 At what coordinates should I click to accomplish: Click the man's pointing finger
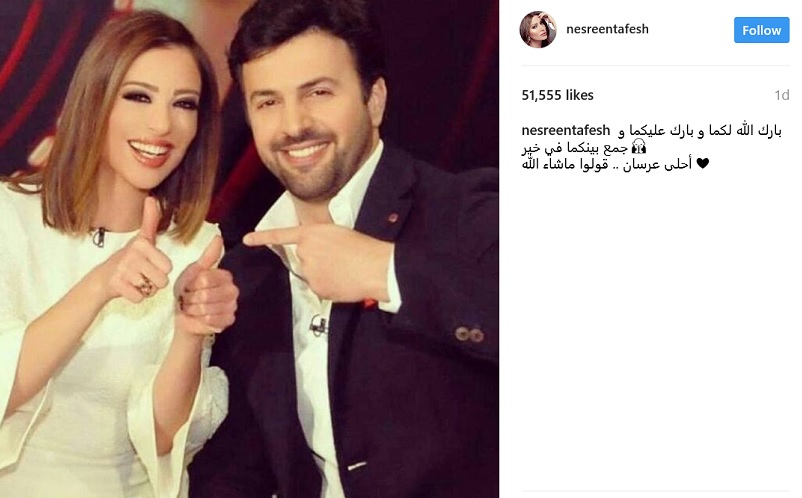pyautogui.click(x=271, y=237)
